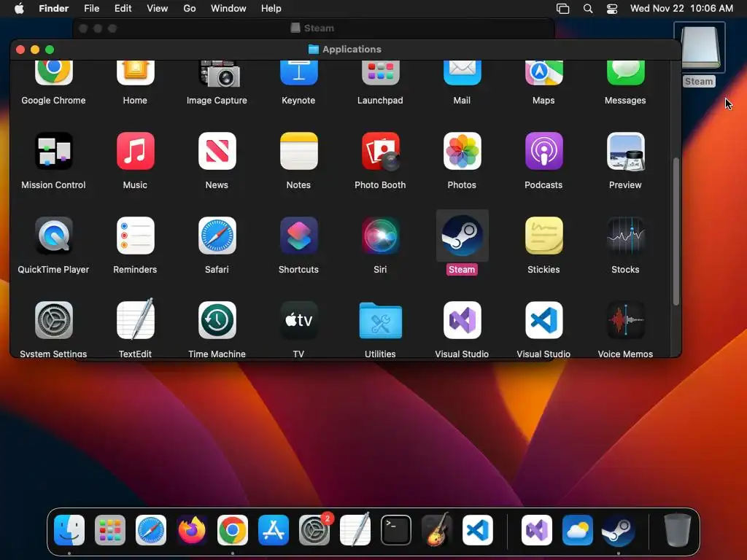Select the Home app icon

click(135, 73)
